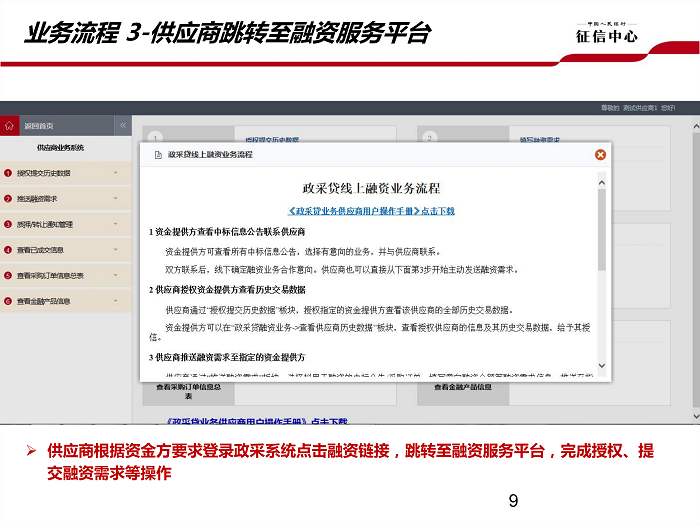Click the red number 4 menu badge

[8, 250]
